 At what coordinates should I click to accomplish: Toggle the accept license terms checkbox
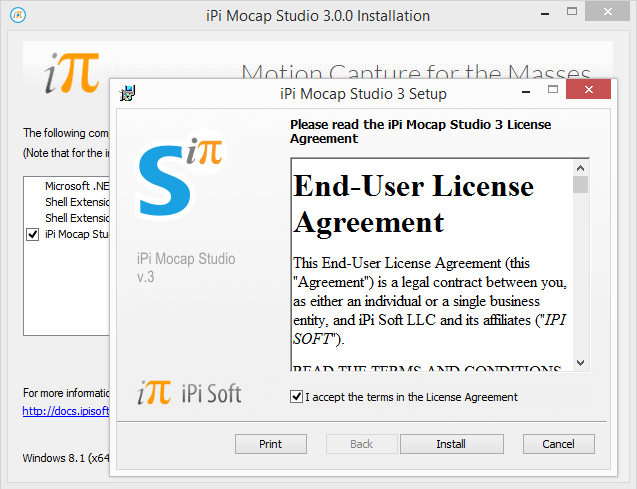296,396
